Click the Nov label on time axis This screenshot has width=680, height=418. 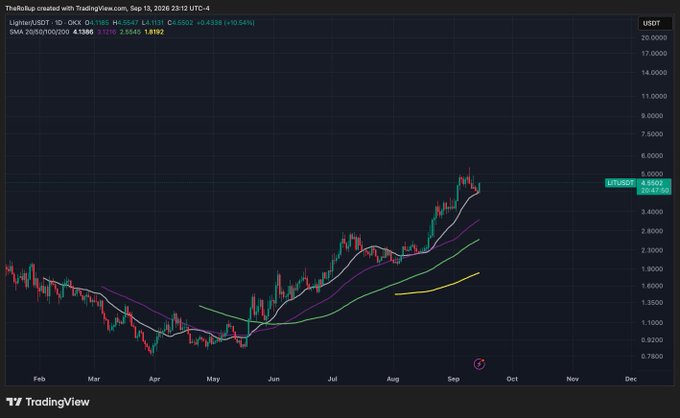point(572,379)
